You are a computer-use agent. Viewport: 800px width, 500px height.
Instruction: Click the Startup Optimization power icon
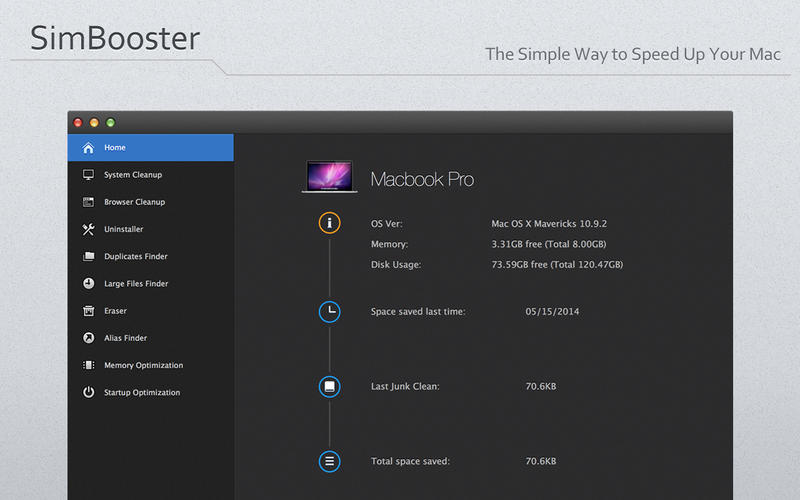88,392
